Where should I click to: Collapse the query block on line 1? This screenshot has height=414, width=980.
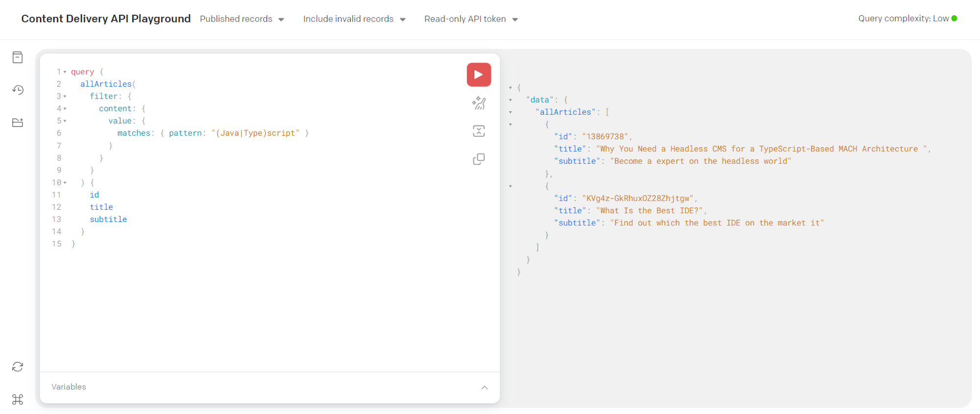coord(65,72)
